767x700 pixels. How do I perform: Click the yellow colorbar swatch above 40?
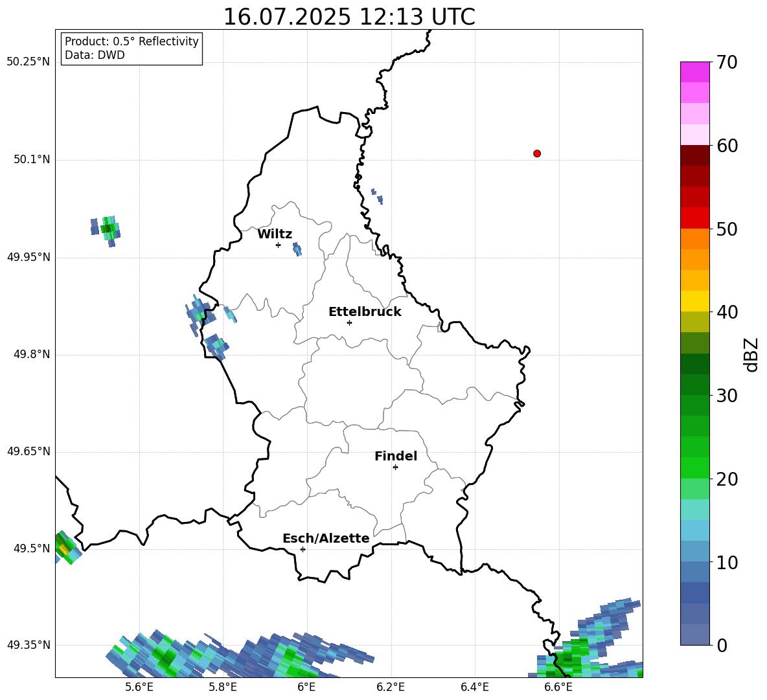pyautogui.click(x=694, y=301)
